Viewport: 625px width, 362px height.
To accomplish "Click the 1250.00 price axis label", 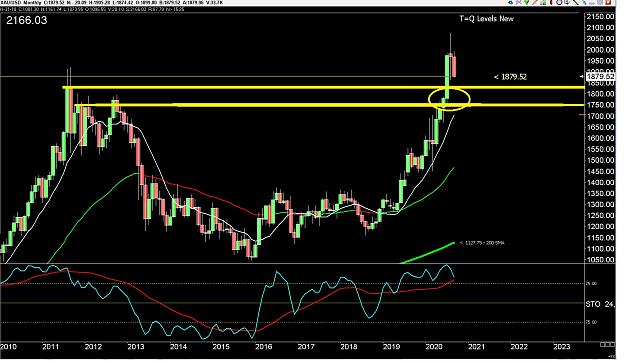I will point(600,216).
